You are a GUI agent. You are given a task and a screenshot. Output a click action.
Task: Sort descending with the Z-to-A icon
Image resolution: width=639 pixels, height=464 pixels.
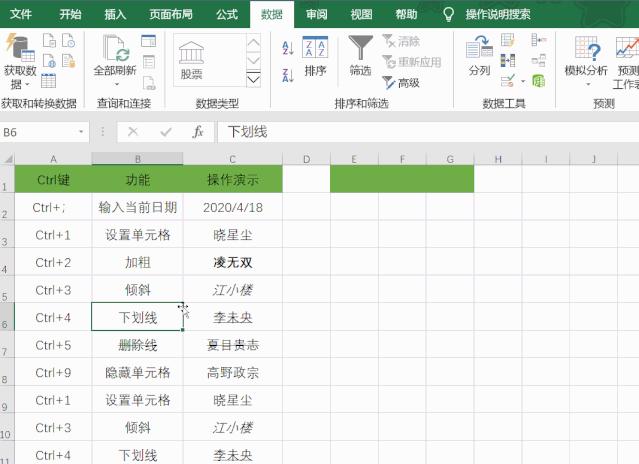click(x=288, y=75)
